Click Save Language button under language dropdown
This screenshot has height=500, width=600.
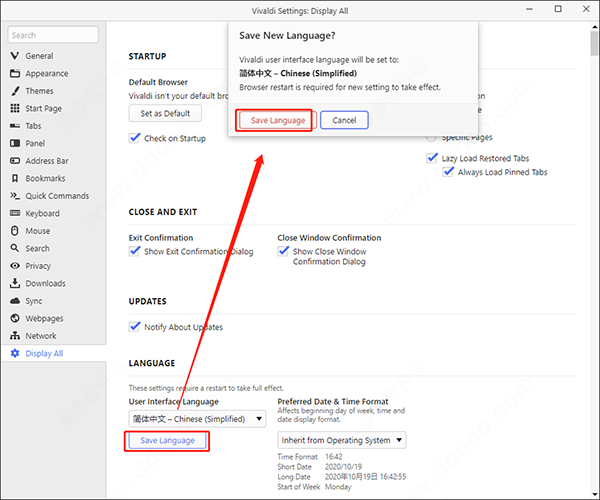(x=167, y=441)
